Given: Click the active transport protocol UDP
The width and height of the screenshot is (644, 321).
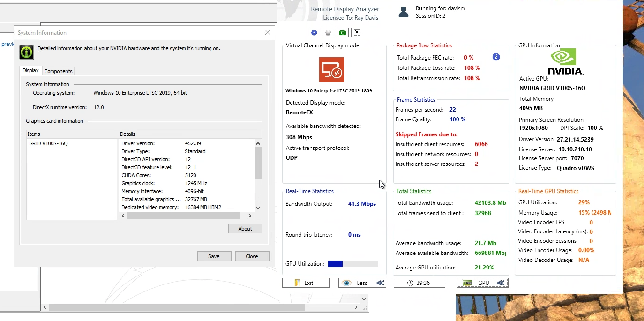Looking at the screenshot, I should coord(292,157).
